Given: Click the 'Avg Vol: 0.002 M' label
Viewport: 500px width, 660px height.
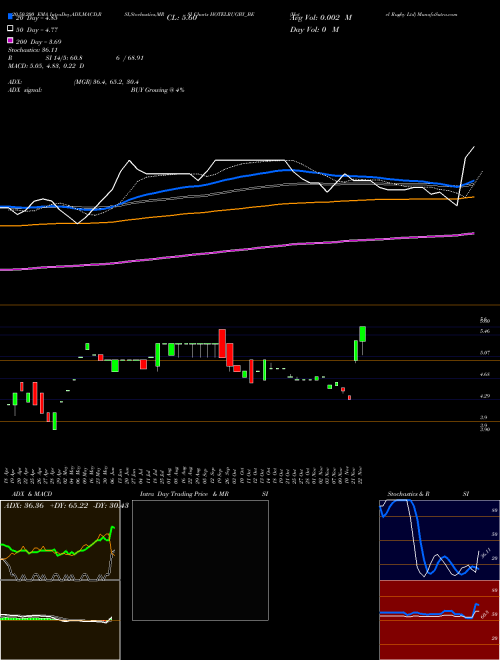Looking at the screenshot, I should coord(321,18).
